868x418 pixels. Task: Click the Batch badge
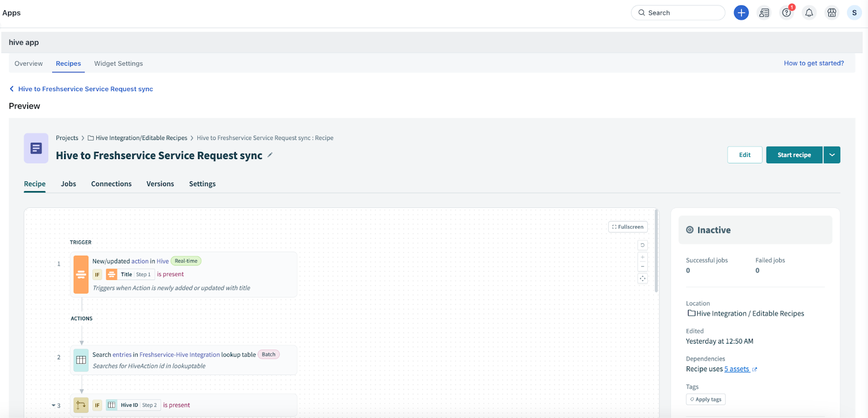coord(269,354)
